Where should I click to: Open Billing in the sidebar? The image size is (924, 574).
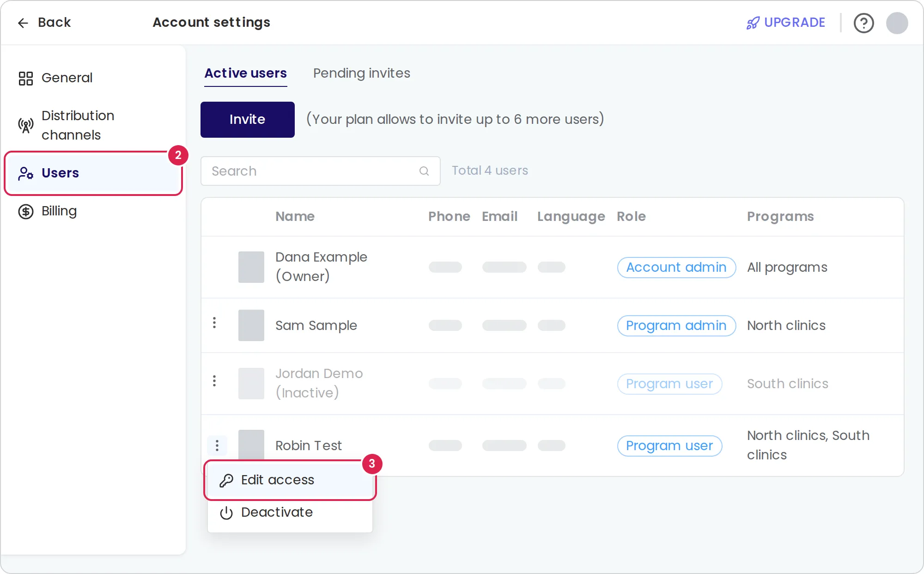coord(93,211)
